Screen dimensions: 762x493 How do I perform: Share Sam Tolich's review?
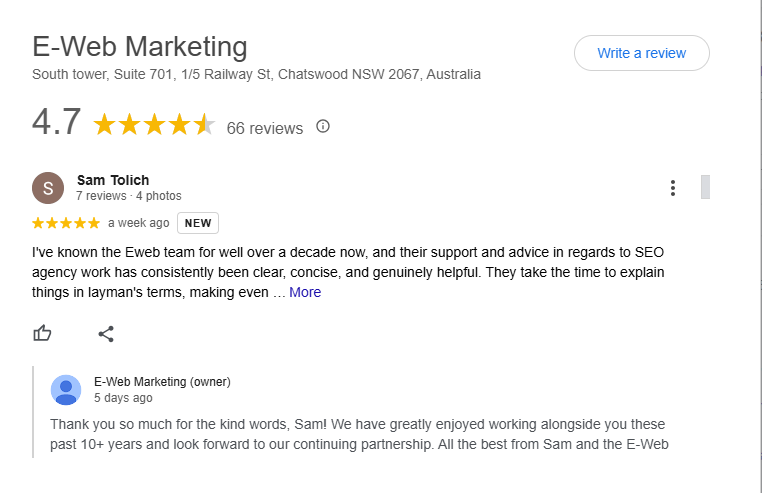(106, 334)
